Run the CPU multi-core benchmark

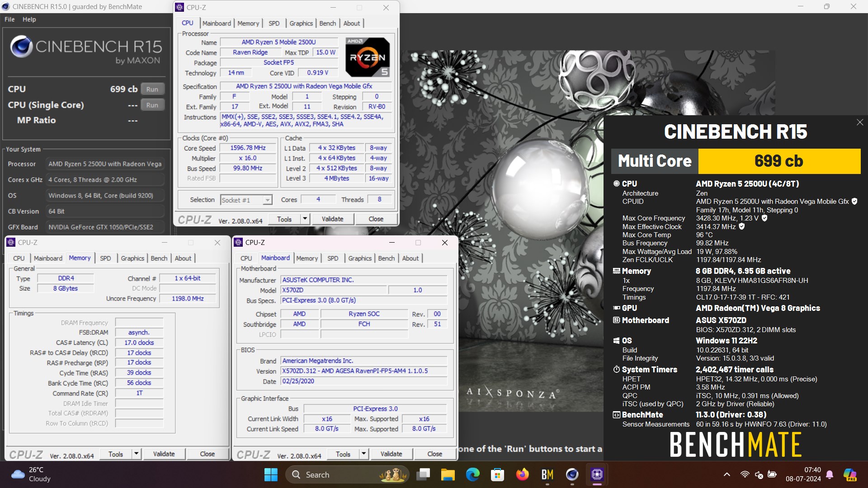152,89
